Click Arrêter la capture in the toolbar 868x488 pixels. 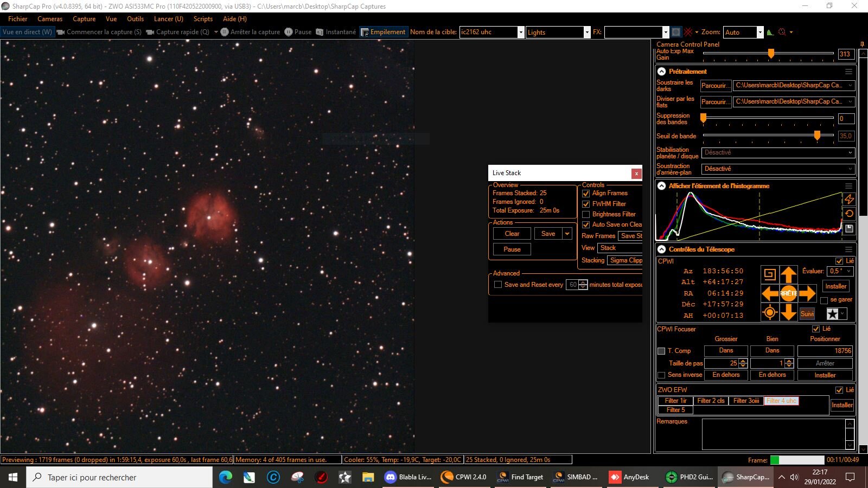click(250, 32)
